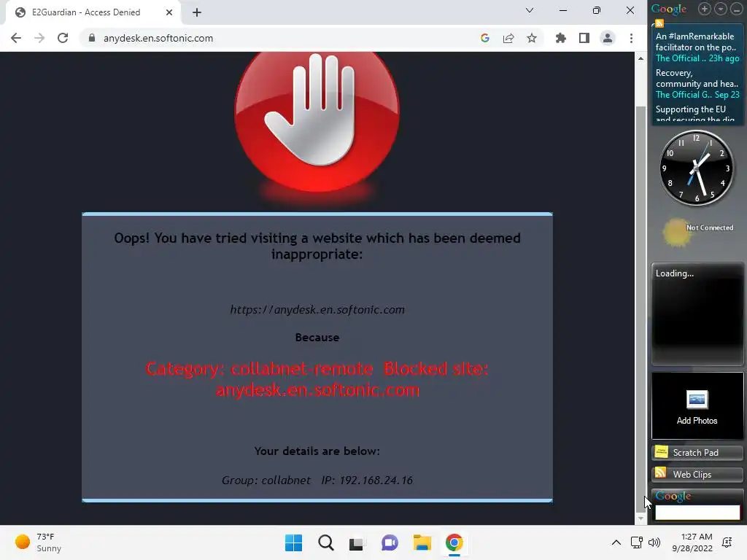This screenshot has height=560, width=747.
Task: Open the Chrome profile avatar
Action: pyautogui.click(x=608, y=38)
